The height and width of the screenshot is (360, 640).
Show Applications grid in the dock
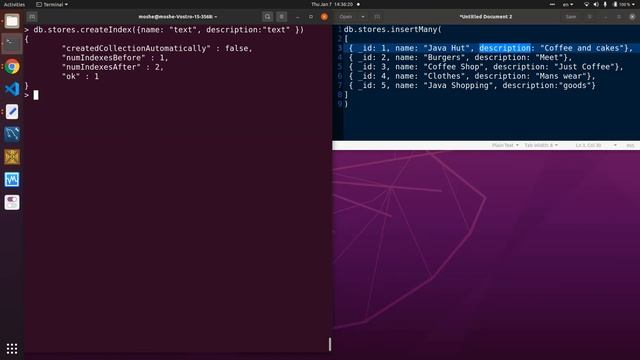click(x=12, y=348)
